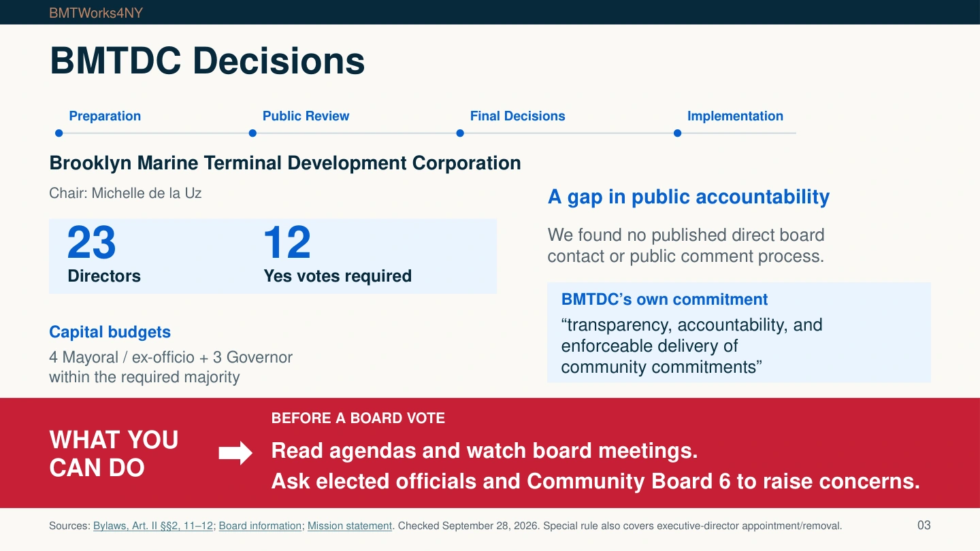The image size is (980, 551).
Task: Click the slide number 03
Action: pos(924,525)
